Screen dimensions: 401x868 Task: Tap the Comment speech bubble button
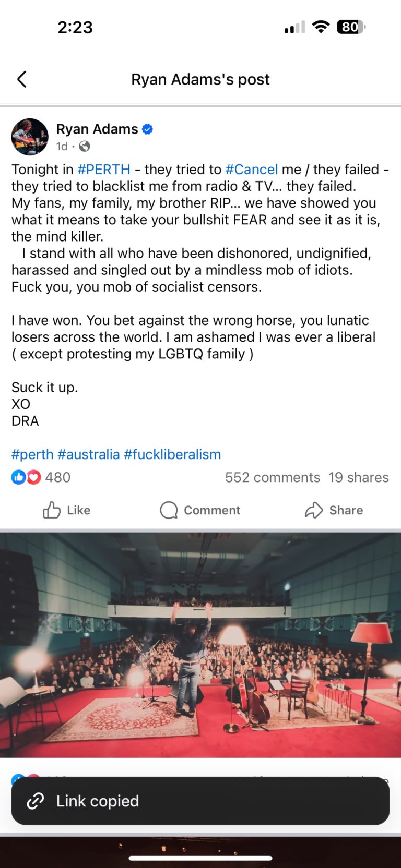pos(200,510)
